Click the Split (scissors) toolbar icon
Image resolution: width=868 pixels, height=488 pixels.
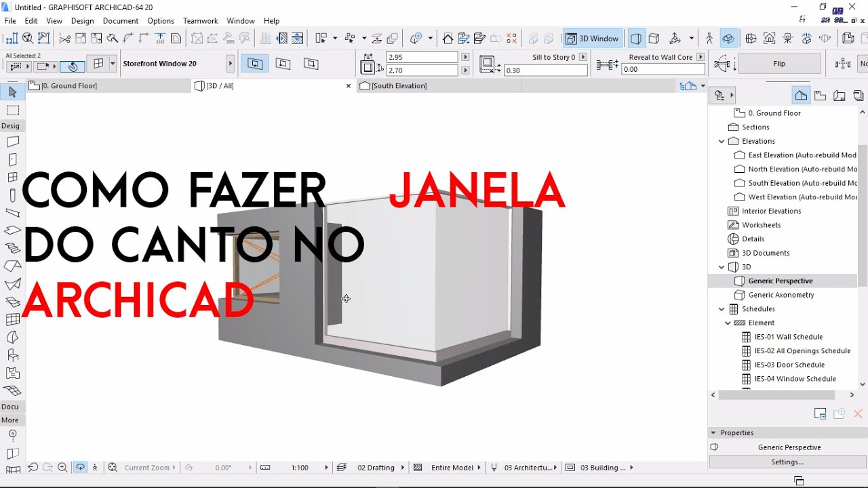coord(64,39)
